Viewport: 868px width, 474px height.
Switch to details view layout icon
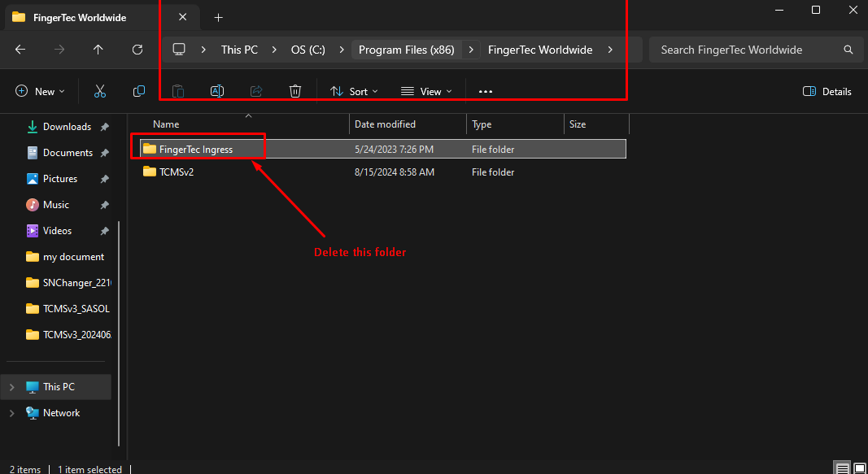[841, 468]
